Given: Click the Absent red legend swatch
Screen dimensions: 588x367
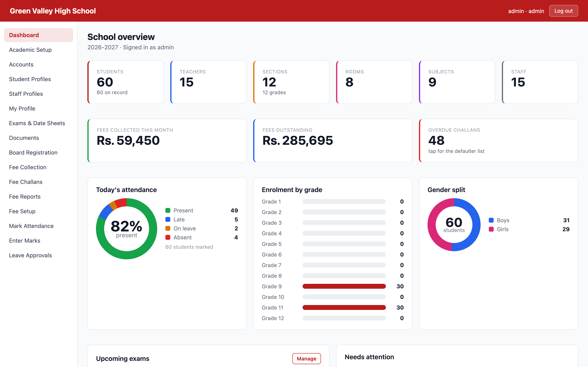Looking at the screenshot, I should 168,237.
